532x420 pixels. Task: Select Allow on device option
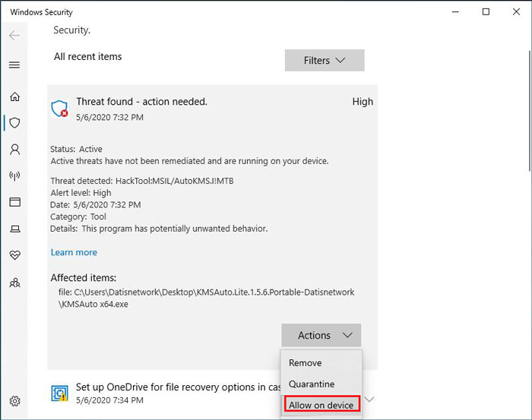click(x=321, y=405)
